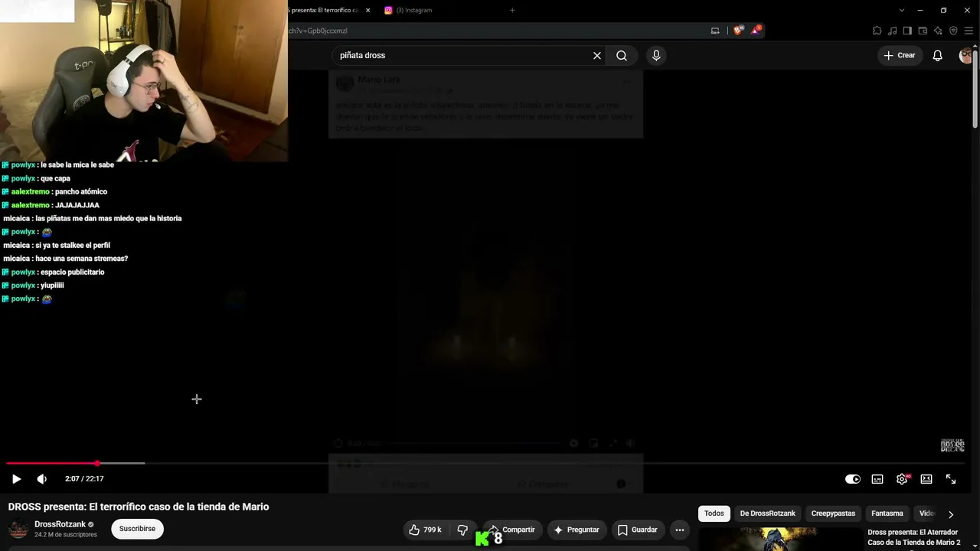The height and width of the screenshot is (551, 980).
Task: Open video settings gear
Action: click(902, 479)
